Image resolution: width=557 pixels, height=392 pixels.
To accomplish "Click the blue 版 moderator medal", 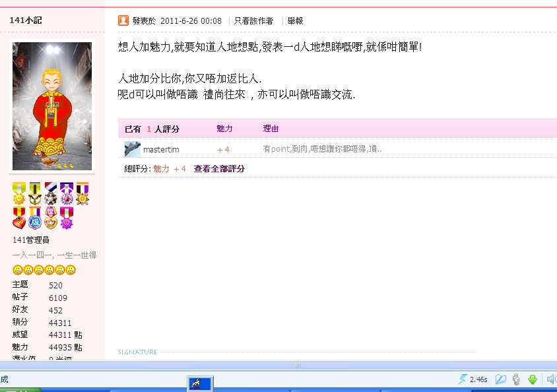I will click(35, 218).
